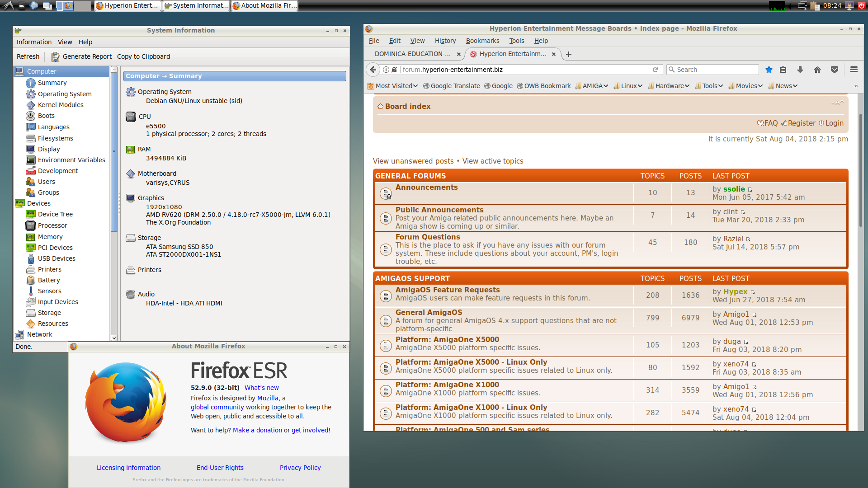Click the reload page icon in address bar

pos(655,70)
